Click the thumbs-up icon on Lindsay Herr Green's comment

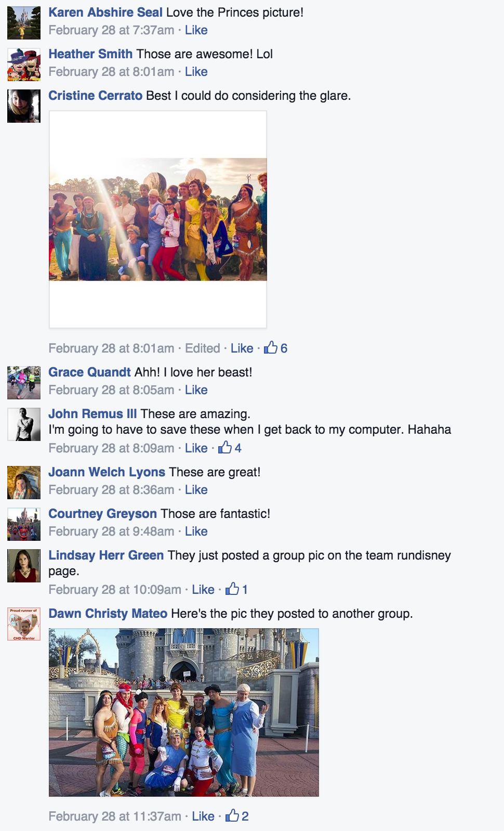(232, 589)
